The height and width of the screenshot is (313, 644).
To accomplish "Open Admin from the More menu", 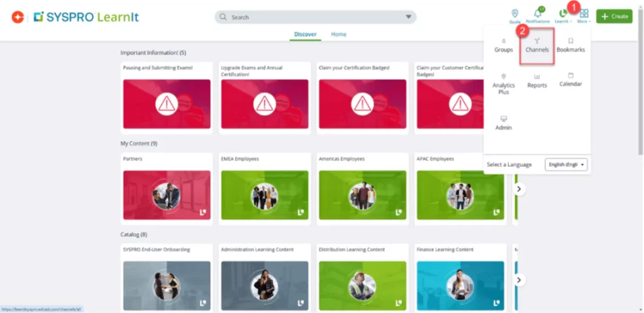I will pyautogui.click(x=503, y=123).
